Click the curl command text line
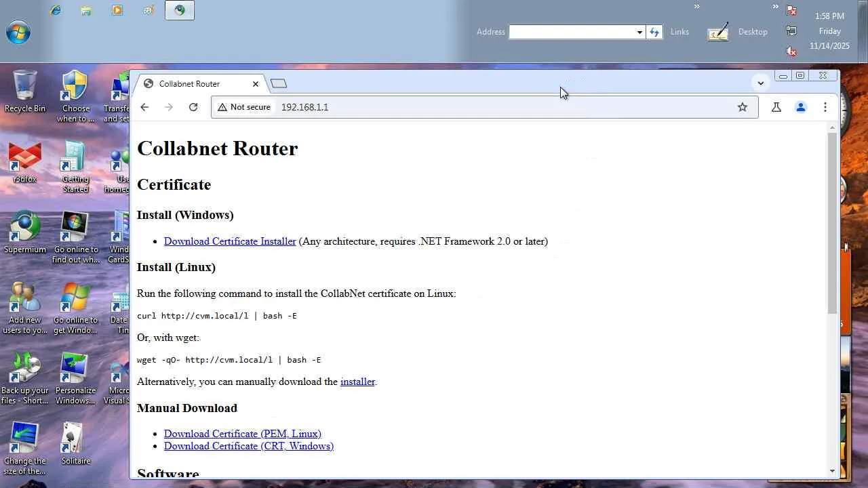This screenshot has width=868, height=488. pyautogui.click(x=217, y=316)
